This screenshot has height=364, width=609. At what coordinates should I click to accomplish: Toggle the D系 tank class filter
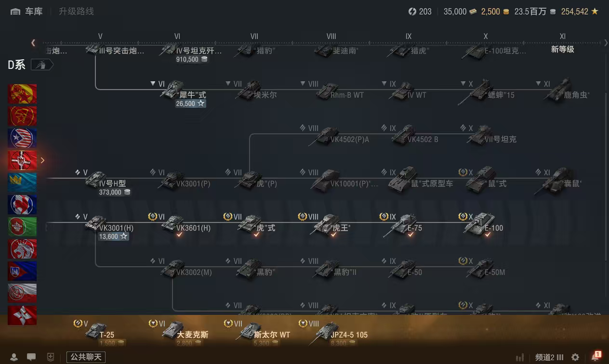(42, 65)
